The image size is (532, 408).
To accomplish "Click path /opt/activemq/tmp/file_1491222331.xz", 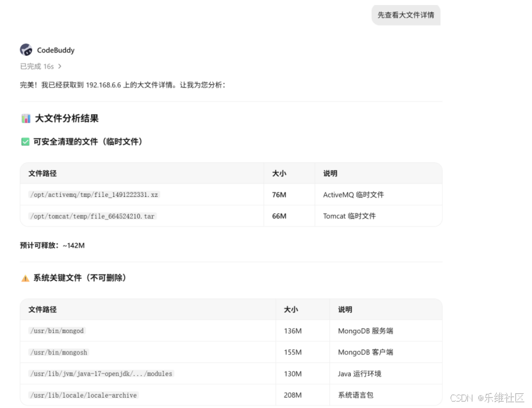I will (94, 194).
